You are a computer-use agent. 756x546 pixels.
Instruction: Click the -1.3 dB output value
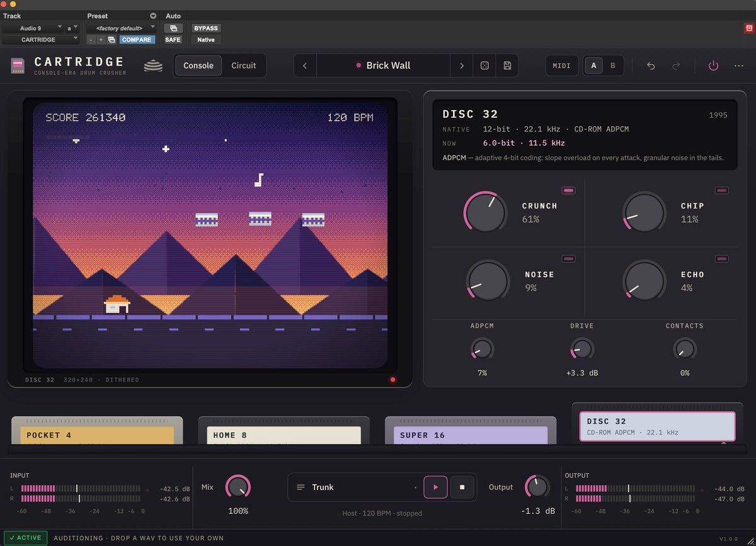538,511
